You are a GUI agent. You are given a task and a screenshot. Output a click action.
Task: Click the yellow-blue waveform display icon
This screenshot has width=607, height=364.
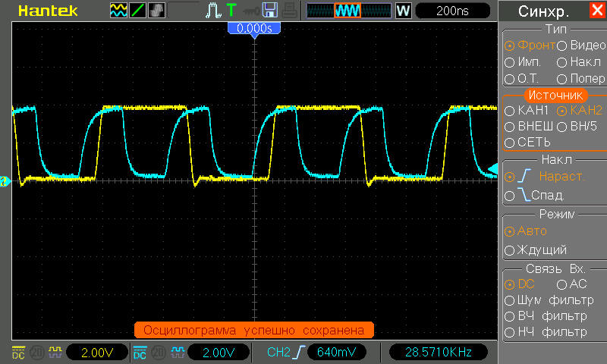pyautogui.click(x=119, y=11)
